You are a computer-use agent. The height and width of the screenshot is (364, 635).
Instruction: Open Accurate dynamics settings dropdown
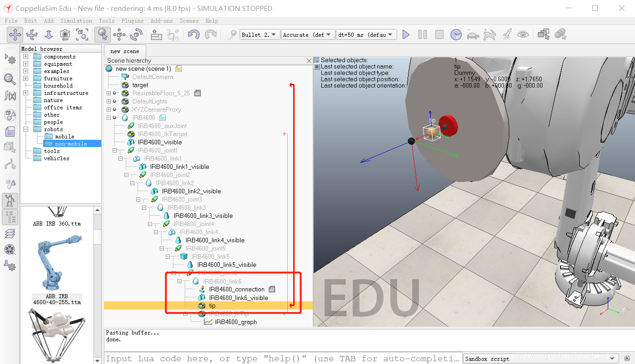pos(308,34)
